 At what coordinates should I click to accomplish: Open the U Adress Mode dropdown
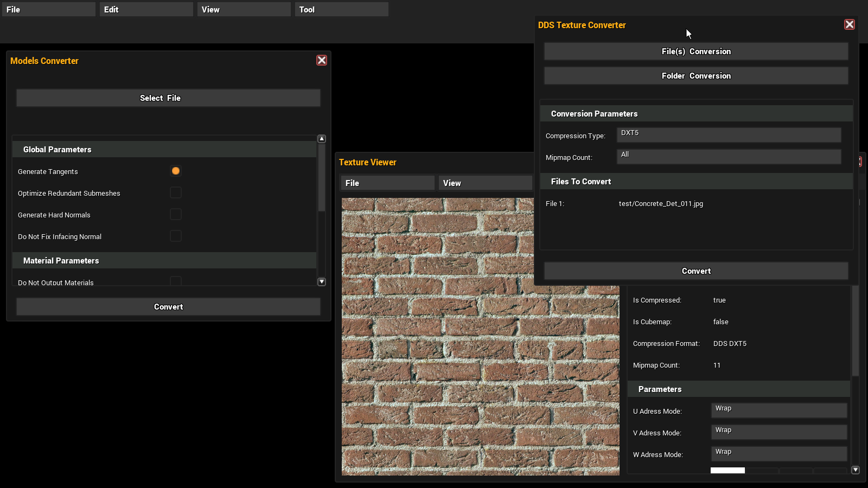point(779,410)
